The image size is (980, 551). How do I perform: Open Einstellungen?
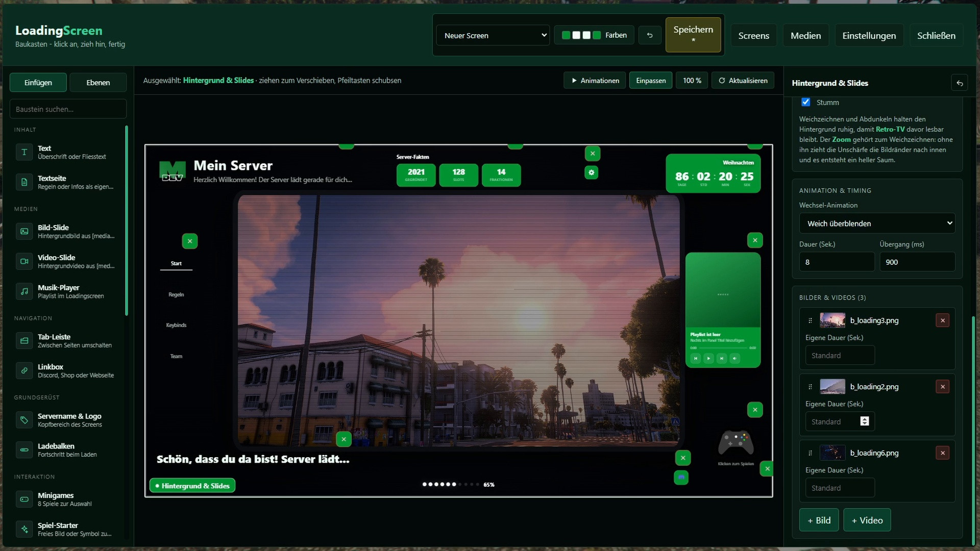869,36
